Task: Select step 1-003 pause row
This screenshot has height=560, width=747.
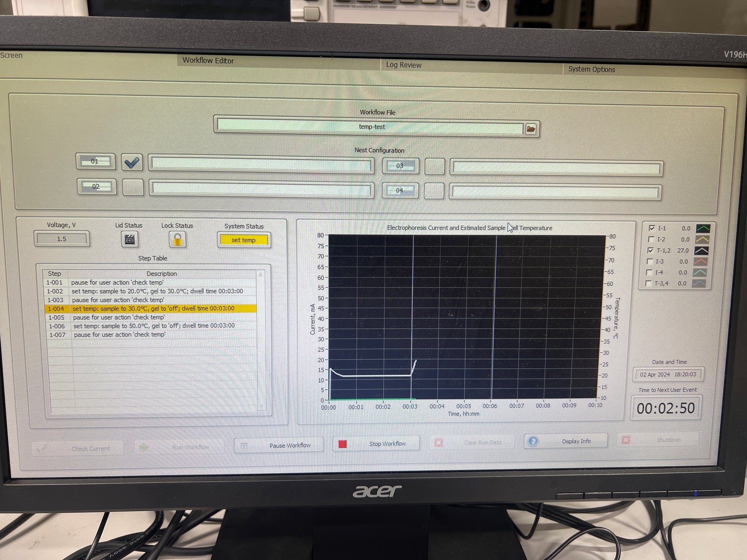Action: (150, 300)
